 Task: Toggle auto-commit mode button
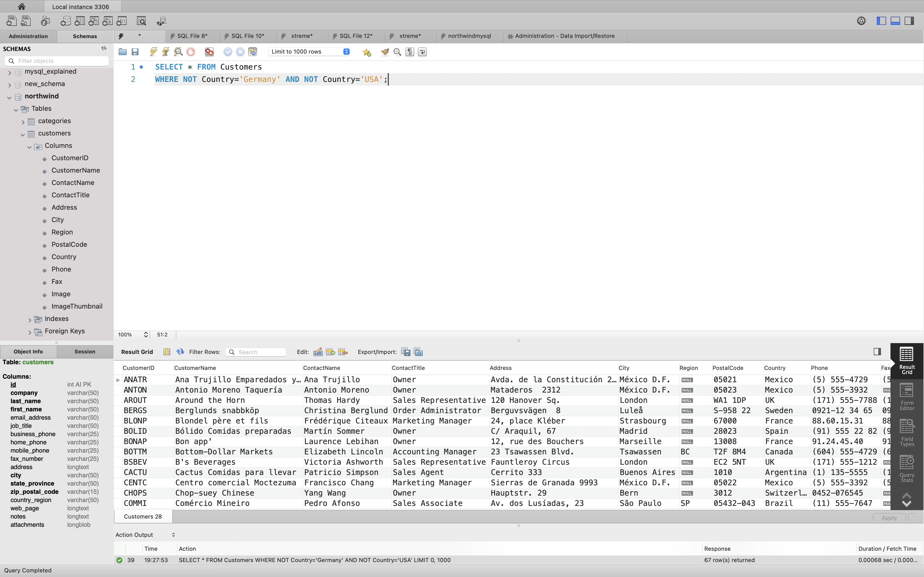click(252, 52)
